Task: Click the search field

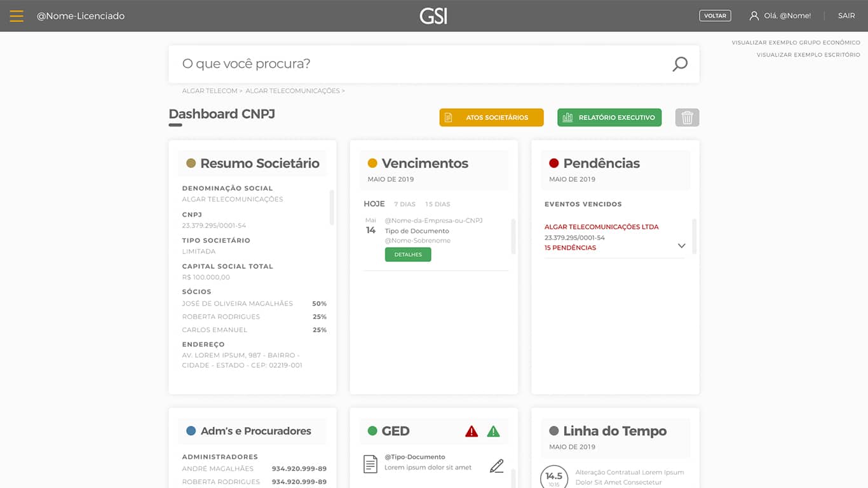Action: pos(419,64)
